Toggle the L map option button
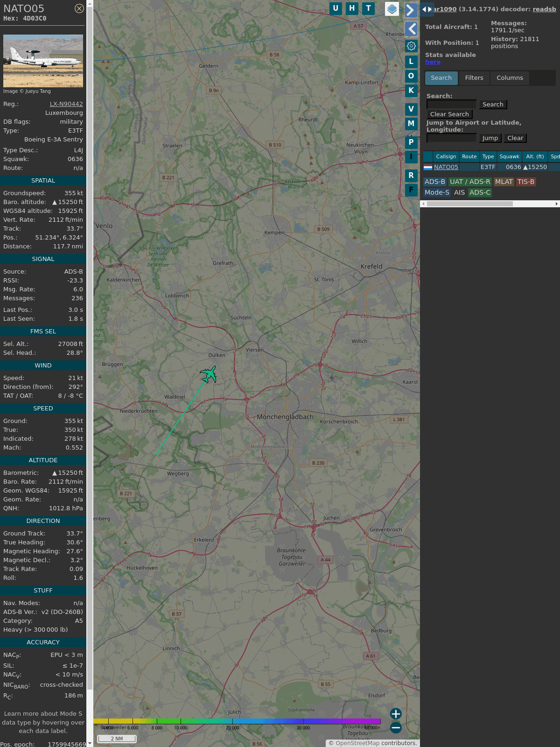The height and width of the screenshot is (747, 560). (x=411, y=61)
